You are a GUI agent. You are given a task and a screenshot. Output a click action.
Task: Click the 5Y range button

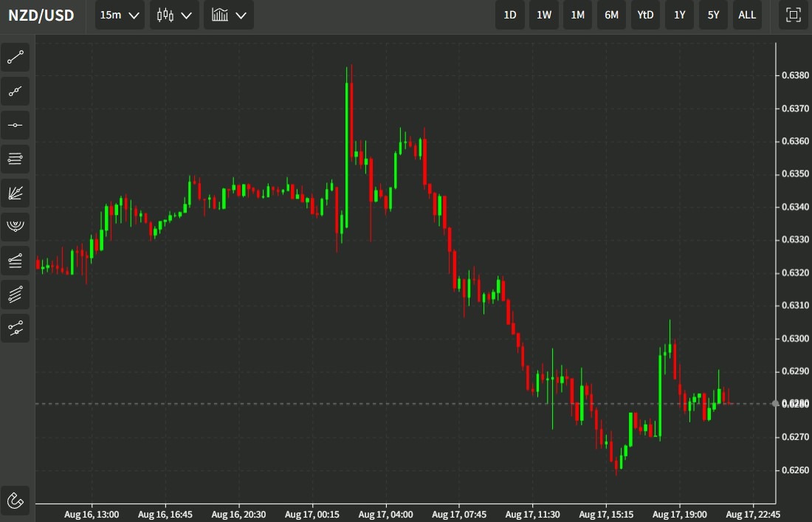click(x=713, y=14)
